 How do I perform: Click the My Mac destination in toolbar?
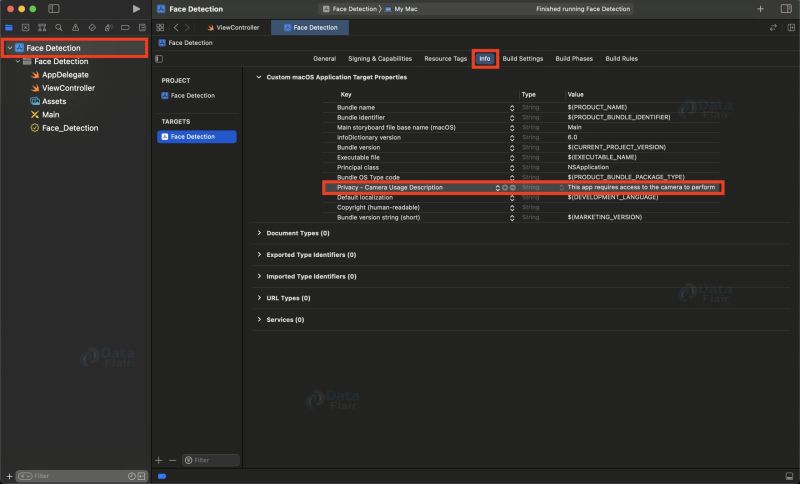click(401, 9)
